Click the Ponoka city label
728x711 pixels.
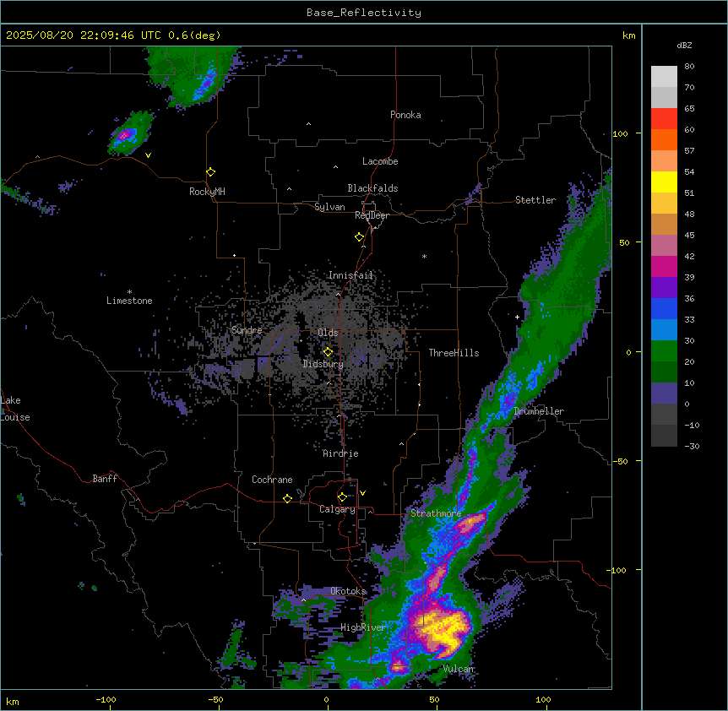point(405,115)
